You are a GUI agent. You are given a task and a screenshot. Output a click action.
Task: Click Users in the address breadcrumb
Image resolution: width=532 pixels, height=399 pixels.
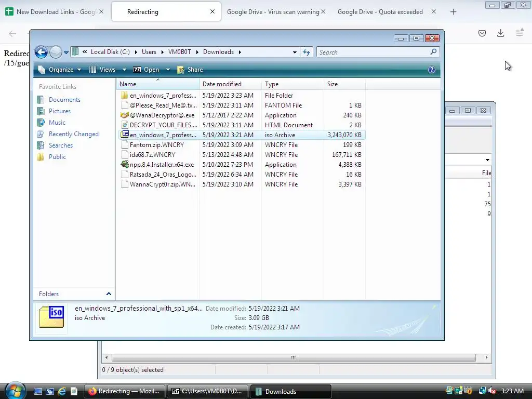tap(149, 52)
